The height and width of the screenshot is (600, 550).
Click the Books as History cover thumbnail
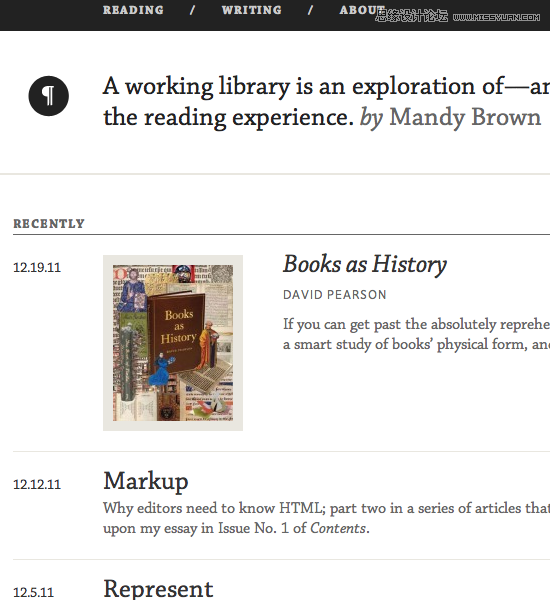tap(173, 343)
